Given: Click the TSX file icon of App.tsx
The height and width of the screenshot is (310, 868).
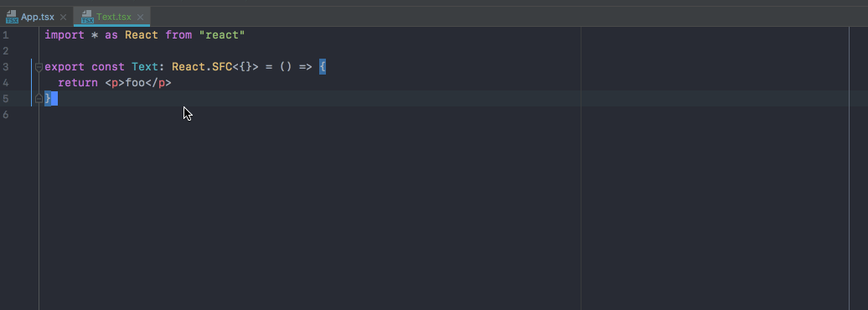Looking at the screenshot, I should (12, 17).
